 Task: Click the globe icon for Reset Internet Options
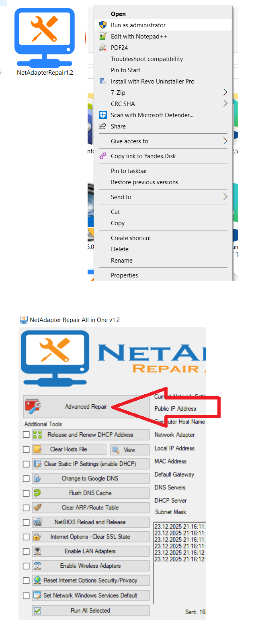click(x=37, y=580)
